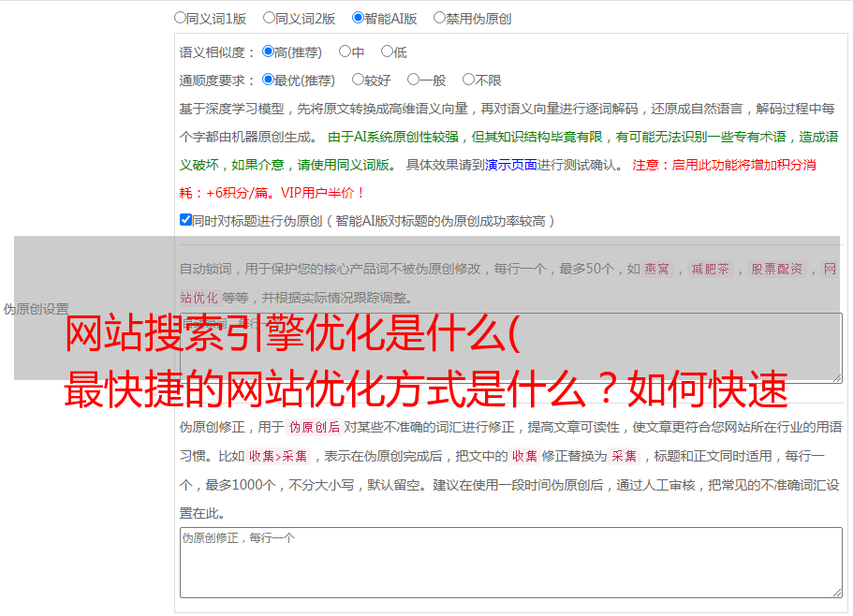Open the 演示页面 link

tap(511, 165)
